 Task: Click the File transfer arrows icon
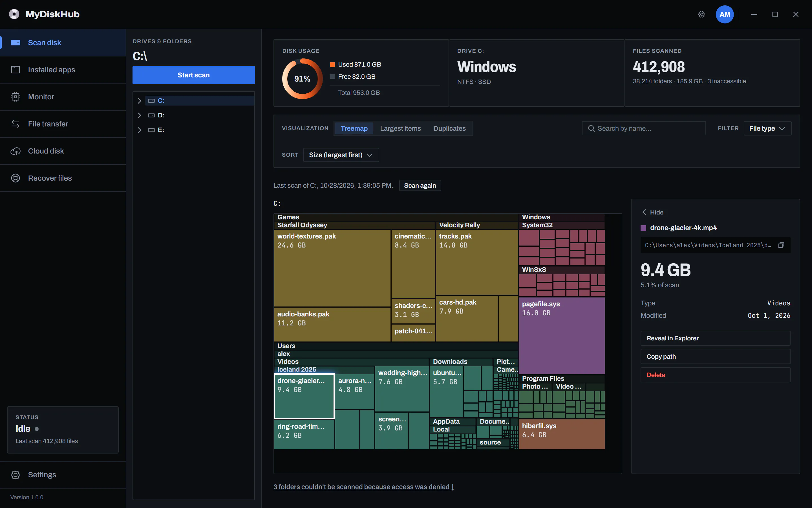click(x=16, y=124)
